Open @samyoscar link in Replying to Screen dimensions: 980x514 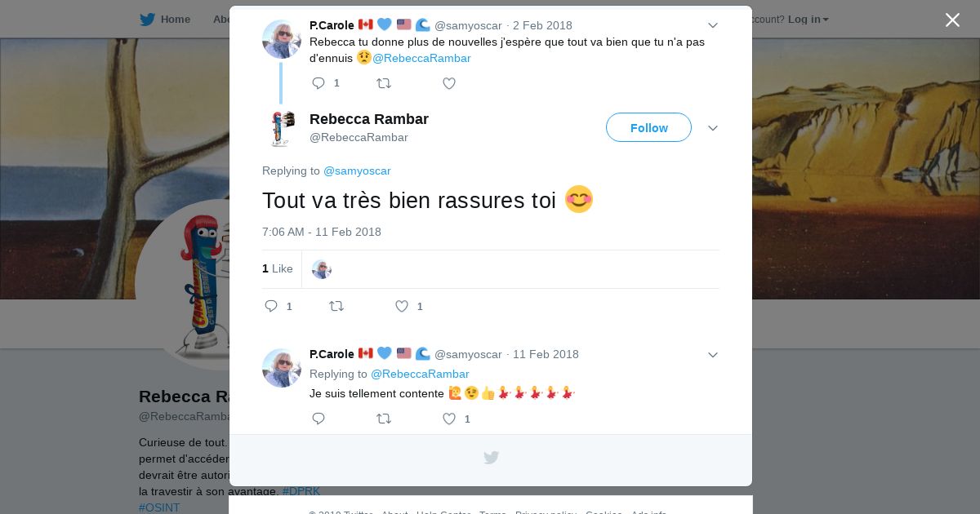click(357, 171)
